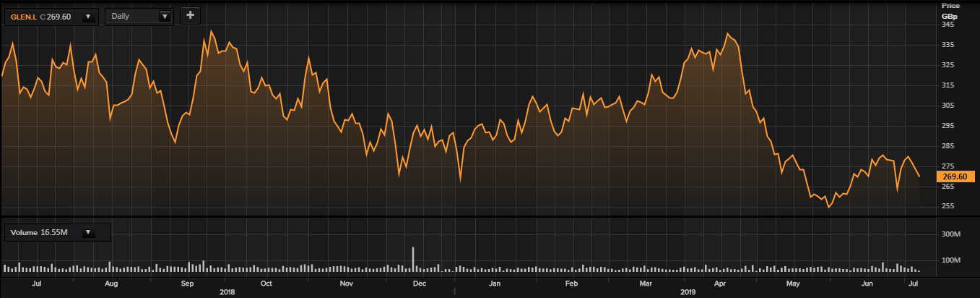Click the 269.60 current price tag

click(955, 176)
